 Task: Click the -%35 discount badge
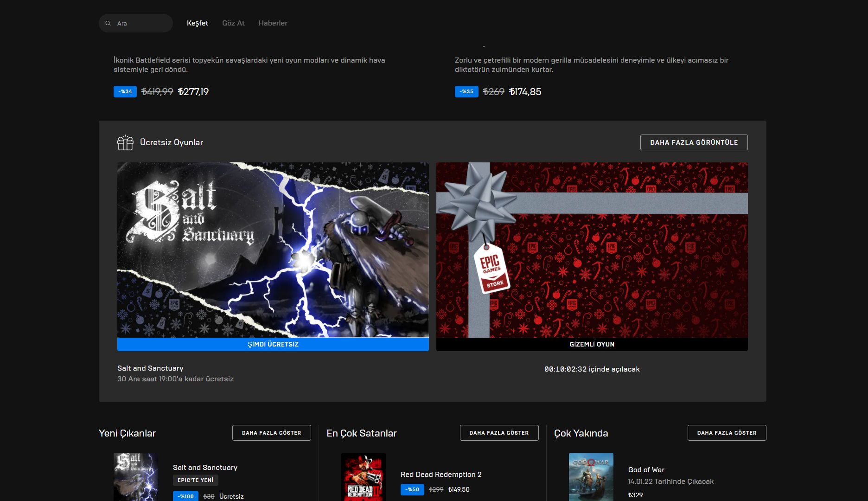point(466,91)
